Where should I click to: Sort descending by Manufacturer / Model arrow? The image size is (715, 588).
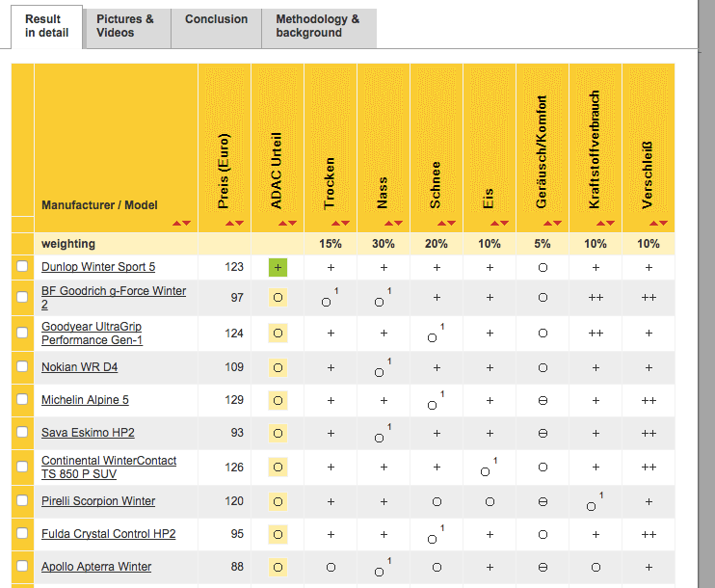click(187, 223)
